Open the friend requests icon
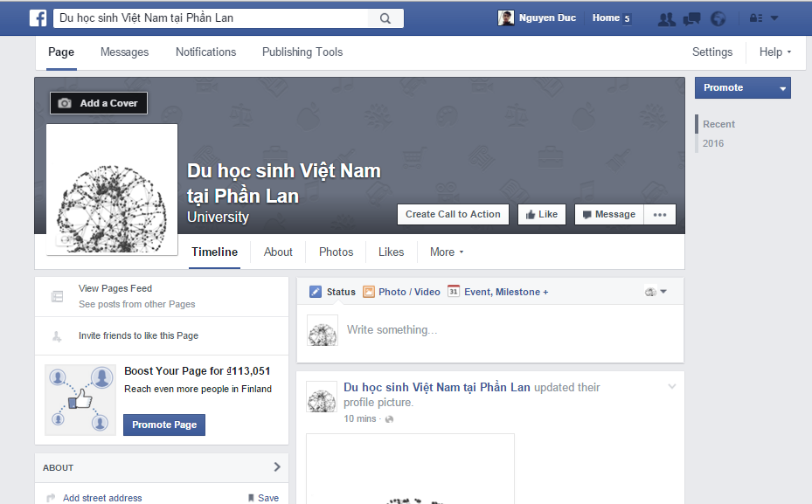The width and height of the screenshot is (812, 504). 667,20
